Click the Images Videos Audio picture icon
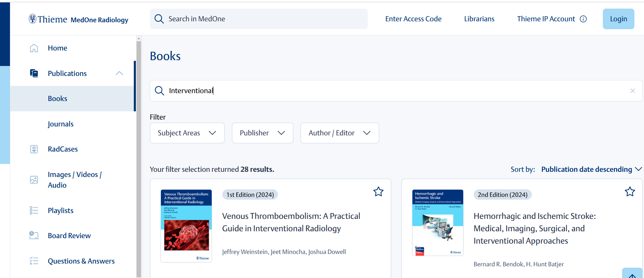 pyautogui.click(x=34, y=180)
